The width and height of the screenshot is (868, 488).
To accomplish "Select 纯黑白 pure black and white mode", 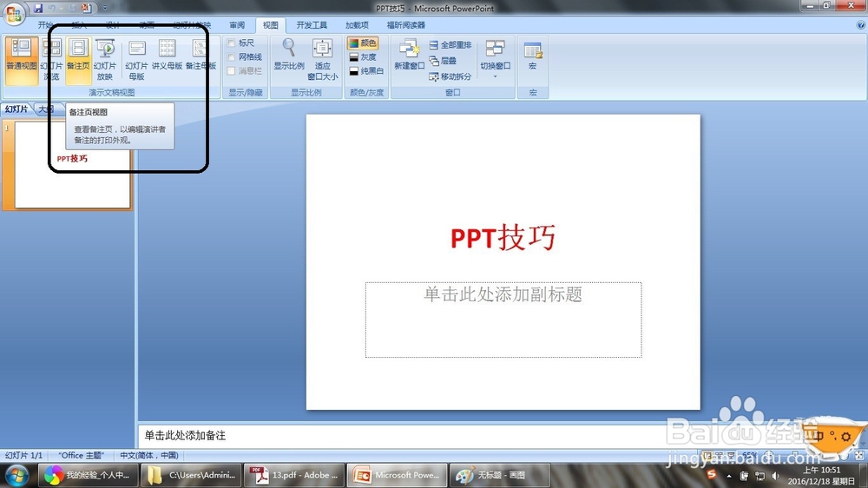I will (x=366, y=71).
